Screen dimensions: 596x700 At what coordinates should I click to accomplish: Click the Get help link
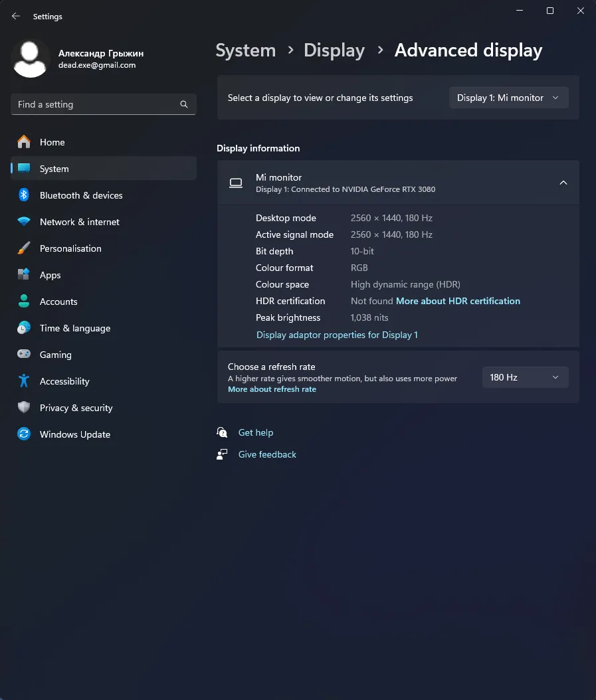click(256, 432)
